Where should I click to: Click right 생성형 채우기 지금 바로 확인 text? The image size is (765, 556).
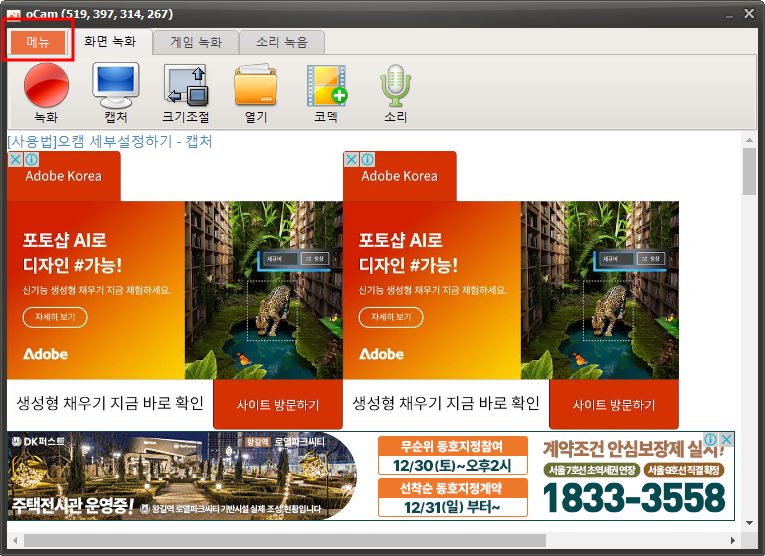point(446,403)
